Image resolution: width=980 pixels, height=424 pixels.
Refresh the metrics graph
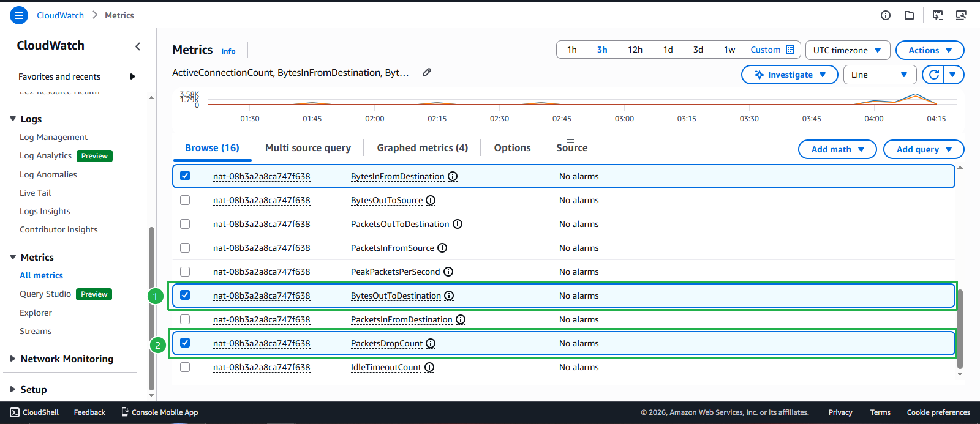(933, 75)
